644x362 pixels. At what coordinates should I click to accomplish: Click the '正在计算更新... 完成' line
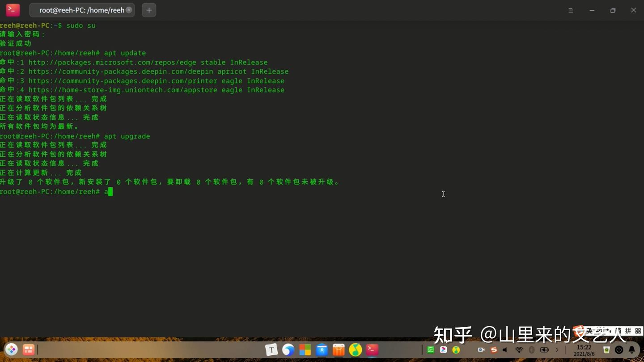pyautogui.click(x=41, y=173)
